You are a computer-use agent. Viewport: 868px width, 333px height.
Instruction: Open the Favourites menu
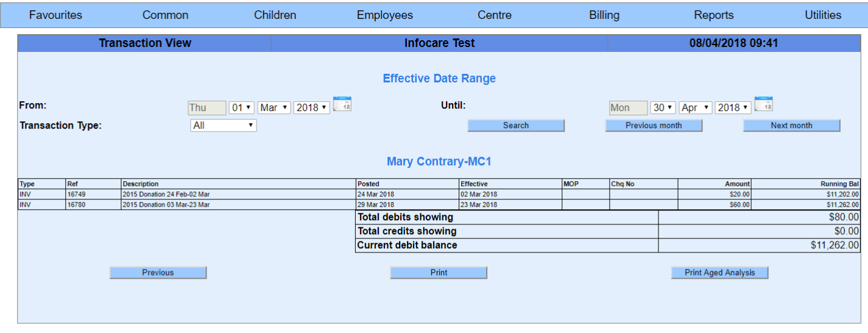click(55, 15)
